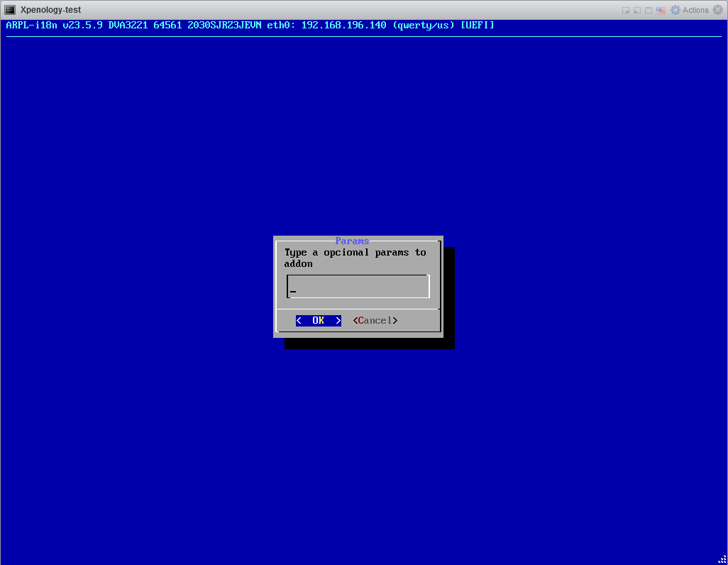Click the third full-window console-size icon
The height and width of the screenshot is (565, 728).
click(x=649, y=10)
